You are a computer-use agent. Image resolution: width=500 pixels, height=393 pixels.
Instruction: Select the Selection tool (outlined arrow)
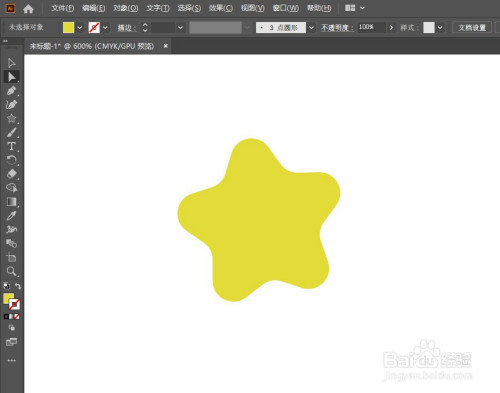pos(11,63)
